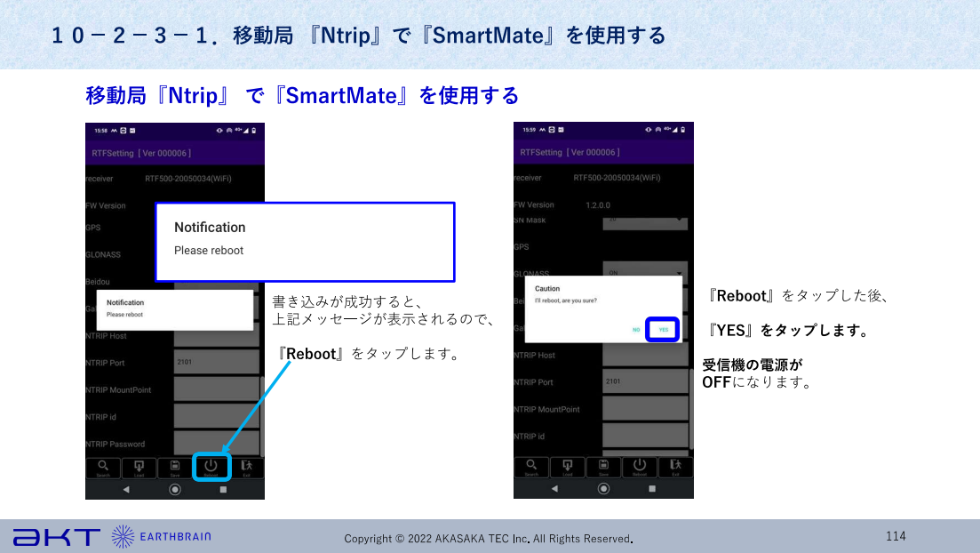The height and width of the screenshot is (553, 980).
Task: Click NTRIP Port field 2101 in left phone
Action: coord(216,362)
